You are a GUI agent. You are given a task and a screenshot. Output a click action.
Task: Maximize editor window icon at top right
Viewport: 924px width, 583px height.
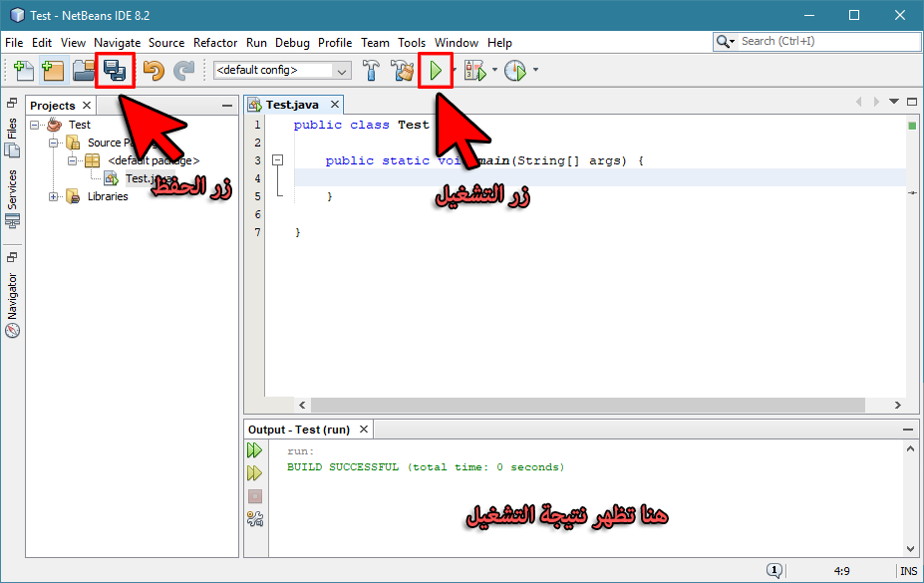click(x=912, y=102)
